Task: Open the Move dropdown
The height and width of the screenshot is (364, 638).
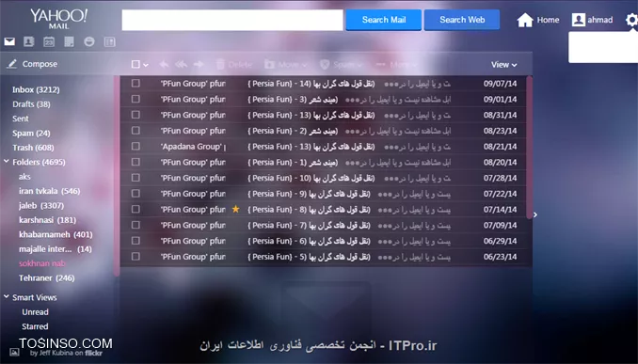Action: click(x=286, y=64)
